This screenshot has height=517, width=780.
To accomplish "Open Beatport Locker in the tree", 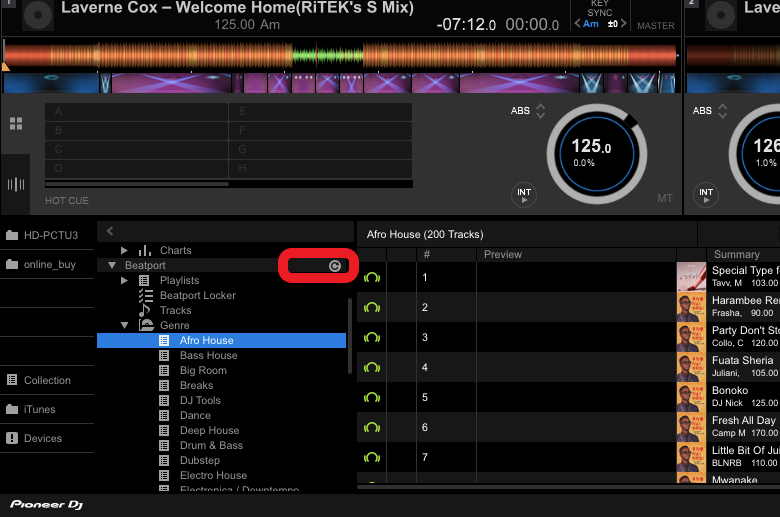I will [197, 295].
